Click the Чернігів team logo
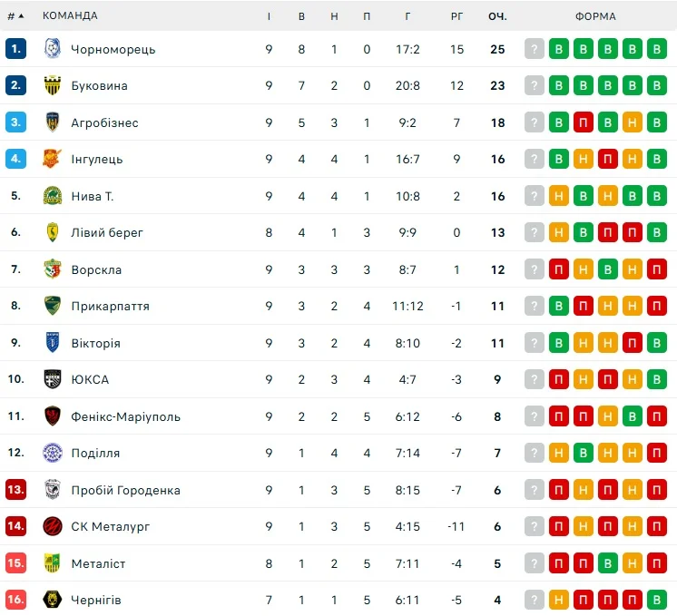Screen dimensions: 677x616 pyautogui.click(x=53, y=600)
